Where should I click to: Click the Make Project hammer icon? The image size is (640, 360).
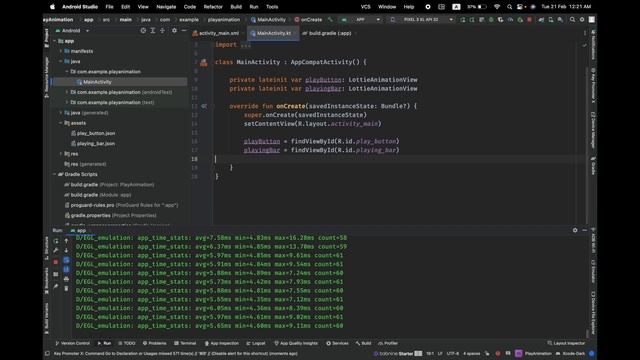point(330,20)
